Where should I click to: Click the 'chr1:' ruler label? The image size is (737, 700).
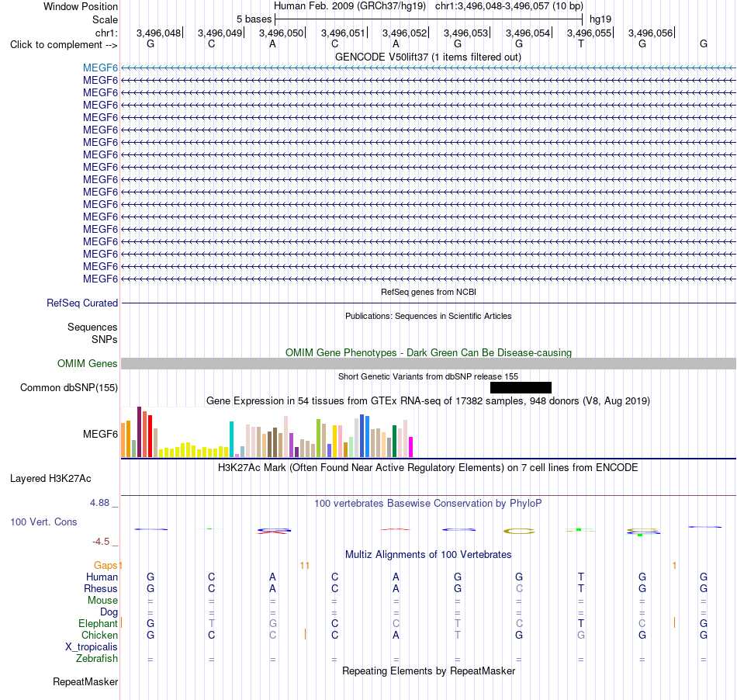(106, 33)
